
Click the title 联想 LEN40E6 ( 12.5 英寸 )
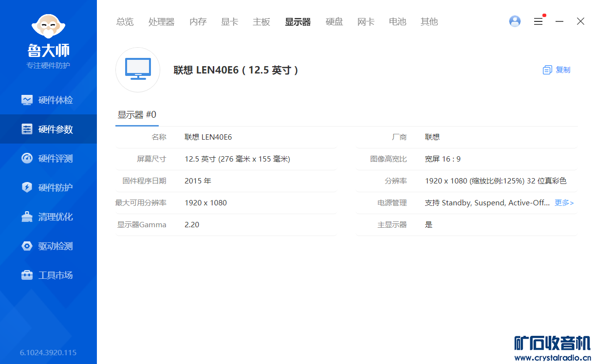(x=236, y=70)
